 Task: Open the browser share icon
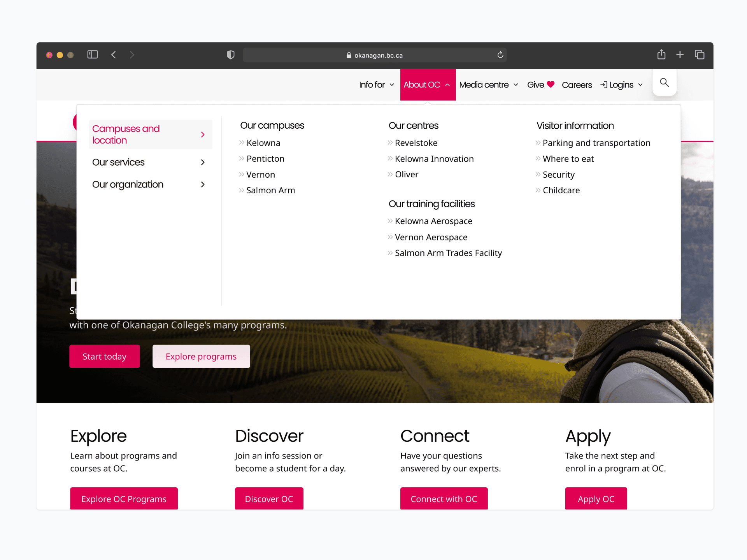(661, 54)
